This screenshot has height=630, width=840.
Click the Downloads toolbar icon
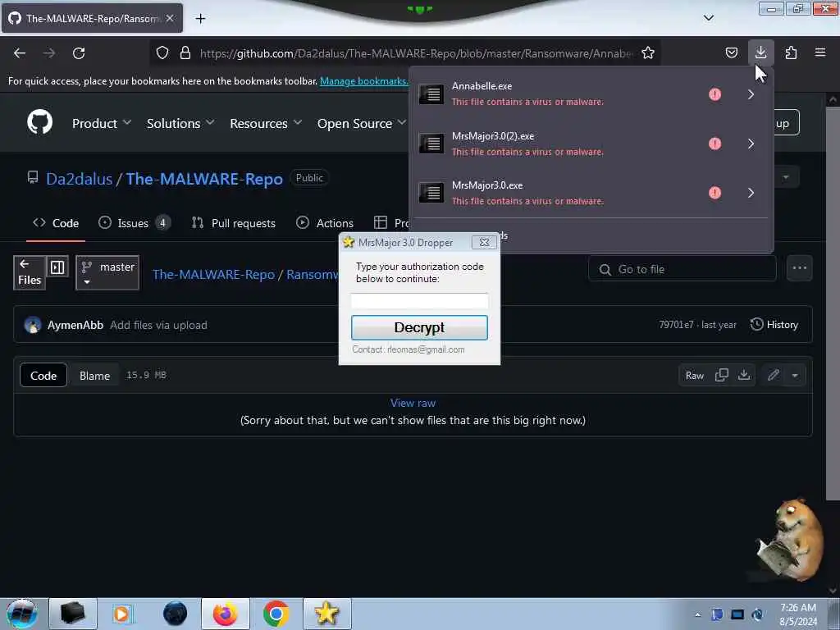(x=760, y=52)
